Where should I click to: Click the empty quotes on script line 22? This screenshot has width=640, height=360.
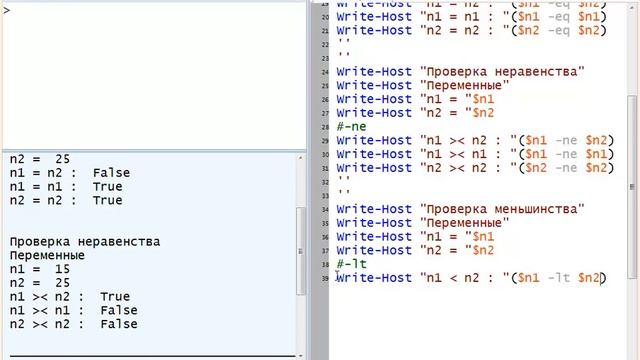[344, 42]
